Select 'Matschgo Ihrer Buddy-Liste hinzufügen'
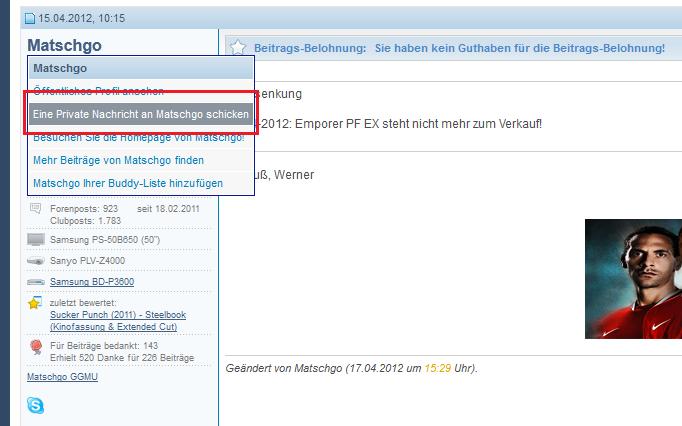This screenshot has height=426, width=682. 128,183
